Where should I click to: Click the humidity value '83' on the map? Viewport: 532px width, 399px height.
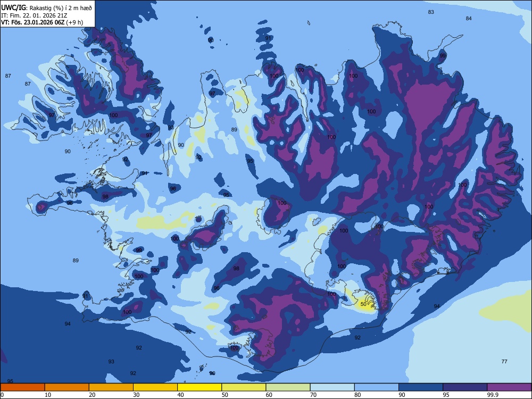click(x=431, y=12)
